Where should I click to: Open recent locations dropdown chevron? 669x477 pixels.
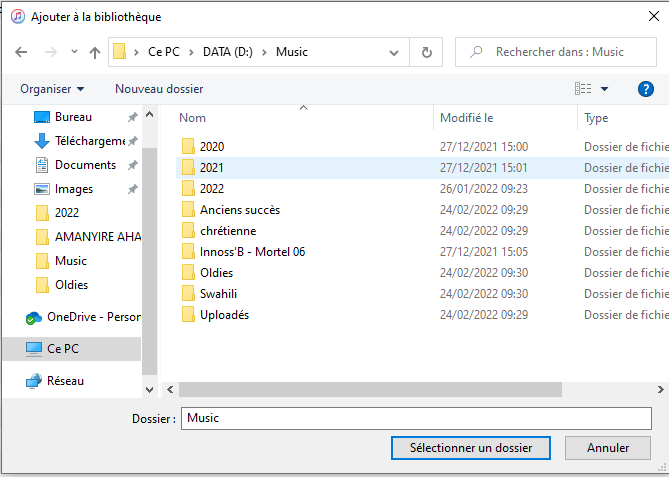74,52
